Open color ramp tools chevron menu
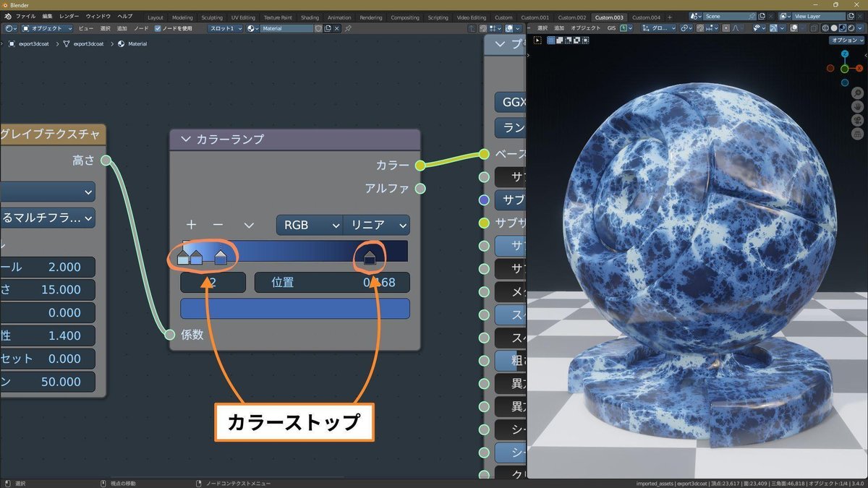Screen dimensions: 868x488 [x=249, y=225]
